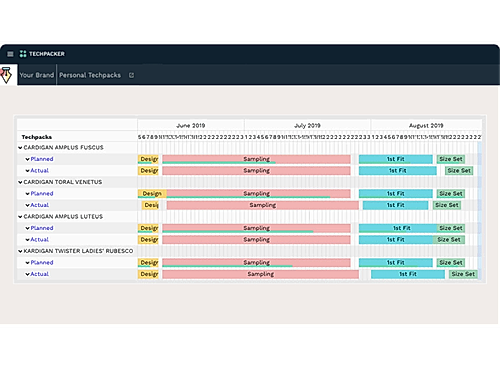Select Size Set bar in AMPLUS LUTEUS Planned row

click(451, 228)
